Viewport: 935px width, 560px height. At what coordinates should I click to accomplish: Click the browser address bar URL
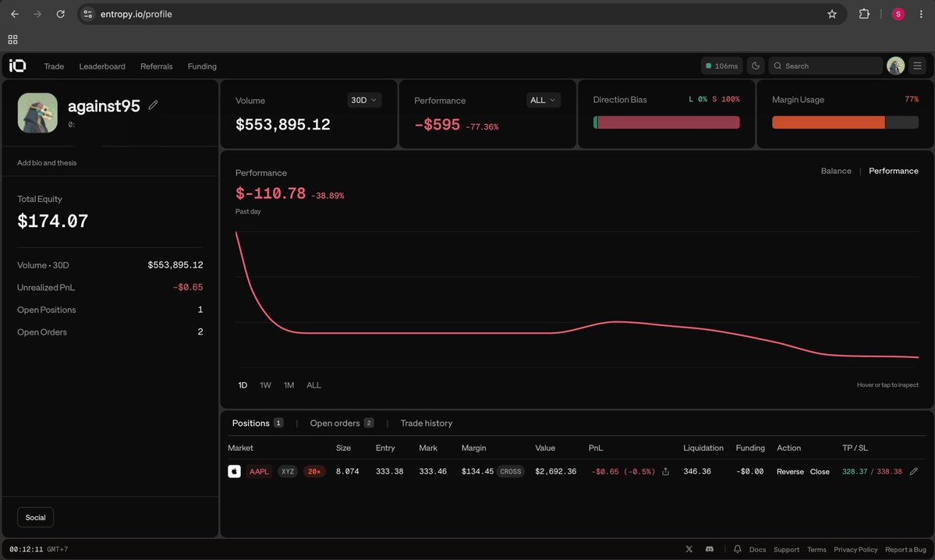click(136, 14)
